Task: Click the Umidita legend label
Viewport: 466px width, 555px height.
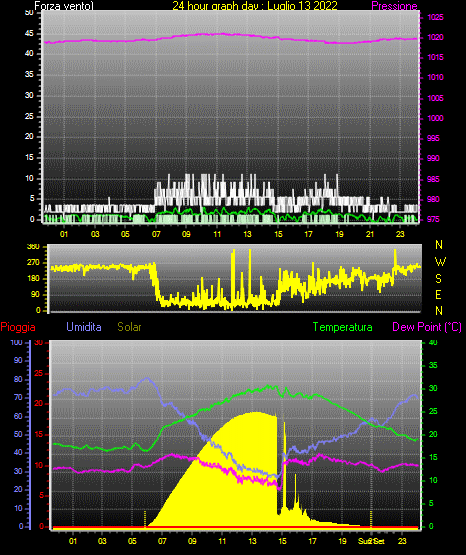Action: (x=84, y=327)
